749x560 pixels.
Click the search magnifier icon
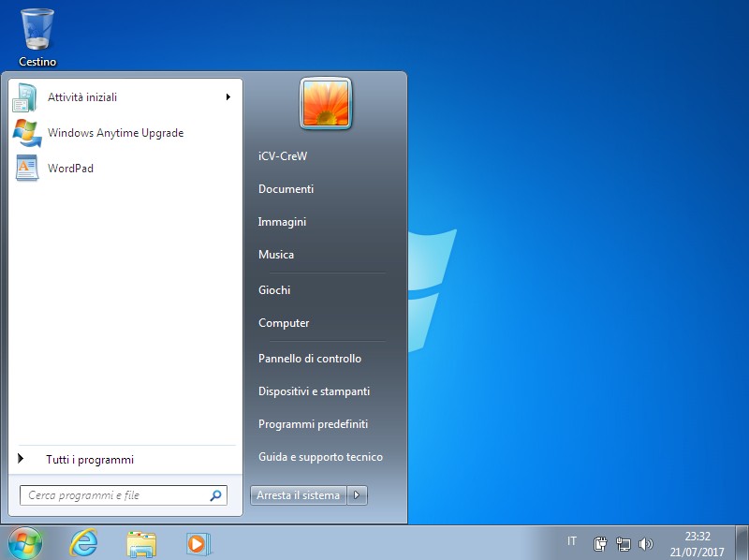tap(215, 495)
